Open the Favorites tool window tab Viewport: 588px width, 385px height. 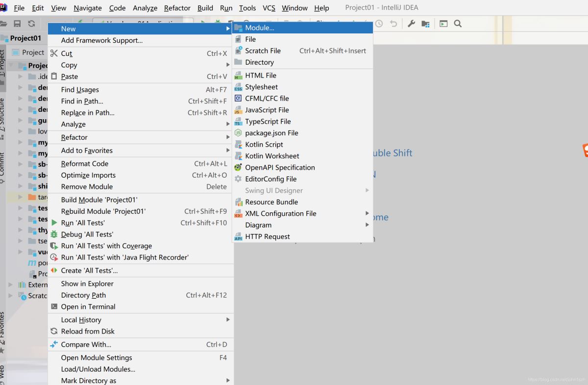click(x=3, y=332)
